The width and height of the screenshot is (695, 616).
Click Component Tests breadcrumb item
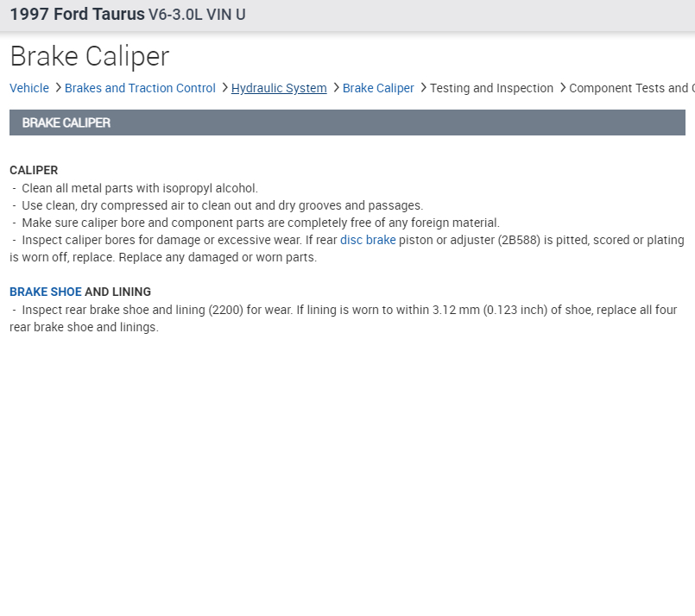[630, 88]
